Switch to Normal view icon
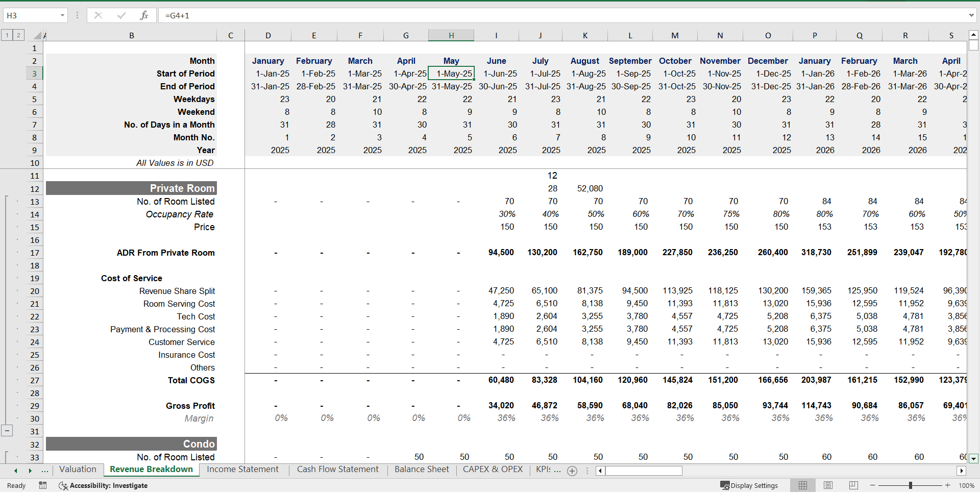 (x=803, y=485)
